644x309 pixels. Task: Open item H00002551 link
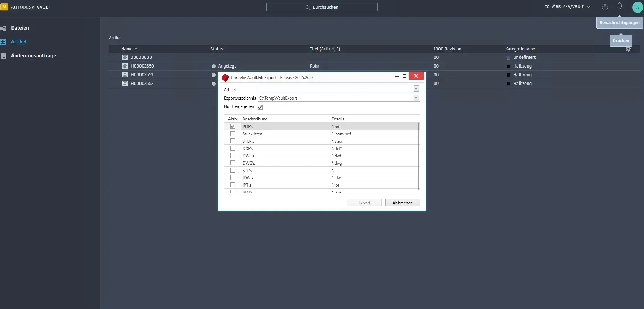(142, 75)
